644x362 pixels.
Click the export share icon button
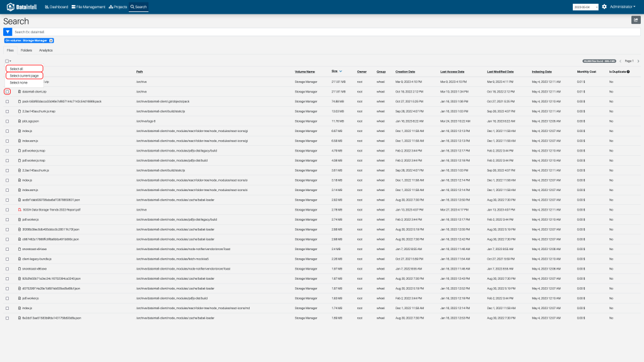point(636,19)
